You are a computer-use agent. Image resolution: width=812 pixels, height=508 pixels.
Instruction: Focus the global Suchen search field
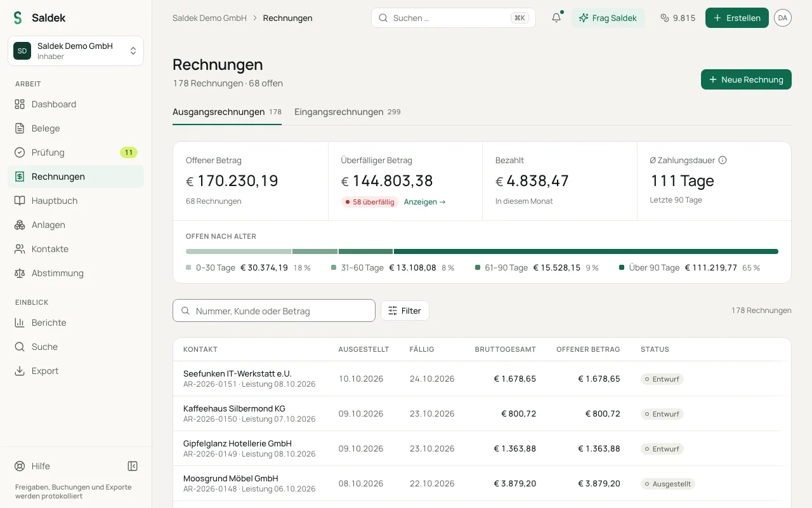(454, 18)
